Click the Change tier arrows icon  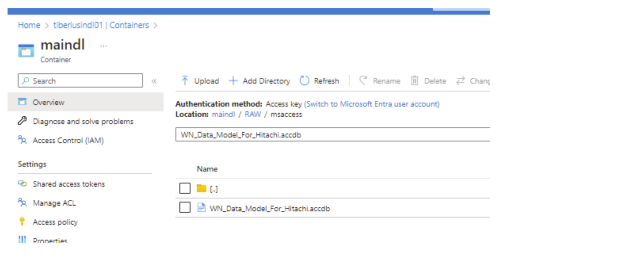coord(460,81)
